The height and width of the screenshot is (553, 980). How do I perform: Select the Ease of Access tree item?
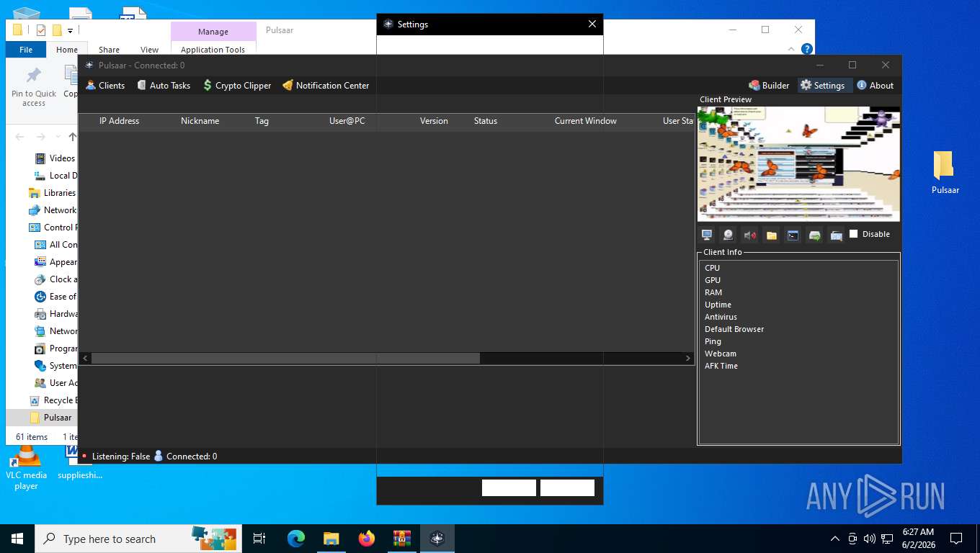tap(55, 297)
